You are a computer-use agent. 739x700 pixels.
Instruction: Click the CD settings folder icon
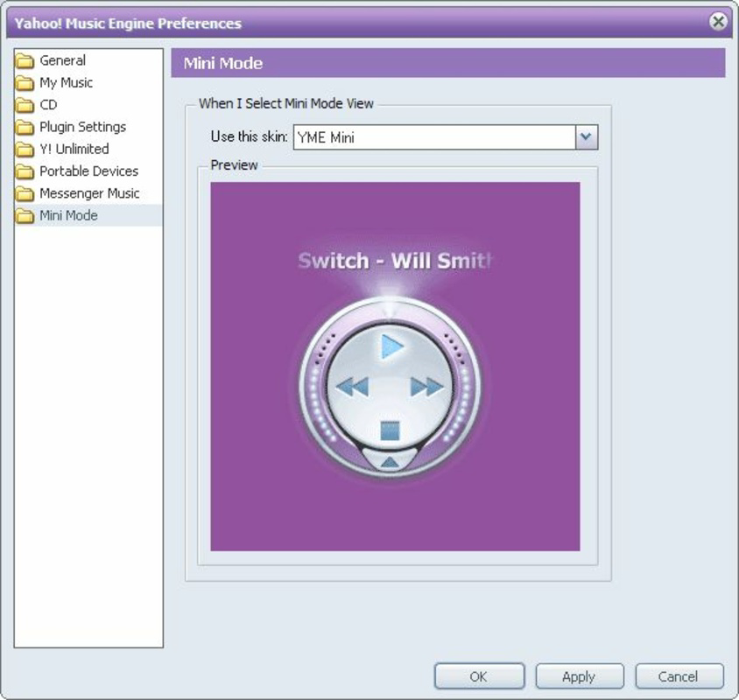point(24,104)
